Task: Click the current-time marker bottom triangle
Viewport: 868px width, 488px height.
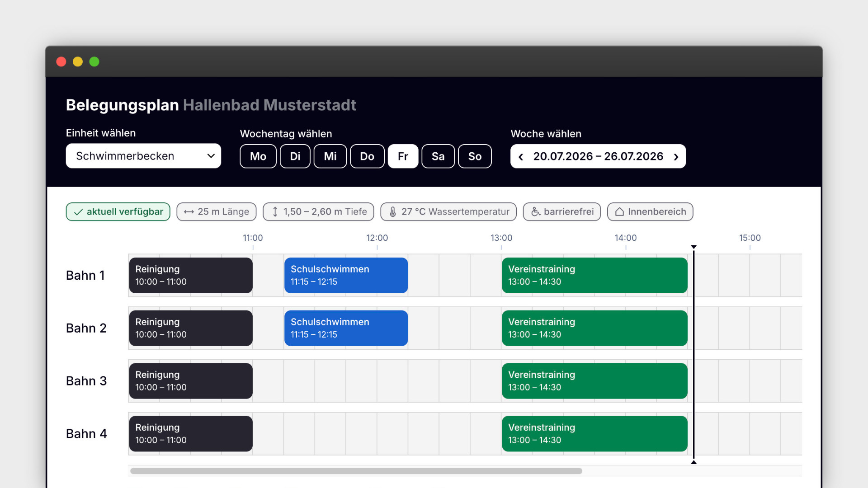Action: point(693,462)
